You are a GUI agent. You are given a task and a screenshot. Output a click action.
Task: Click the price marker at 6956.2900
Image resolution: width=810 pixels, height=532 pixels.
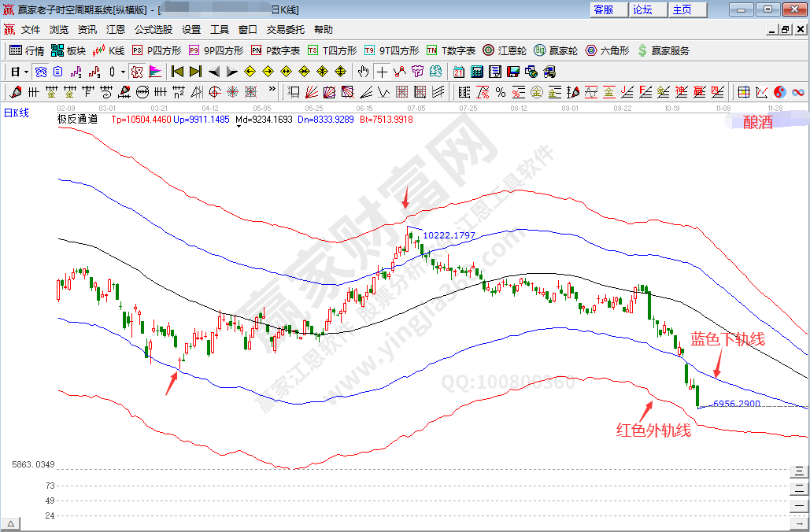[x=736, y=403]
